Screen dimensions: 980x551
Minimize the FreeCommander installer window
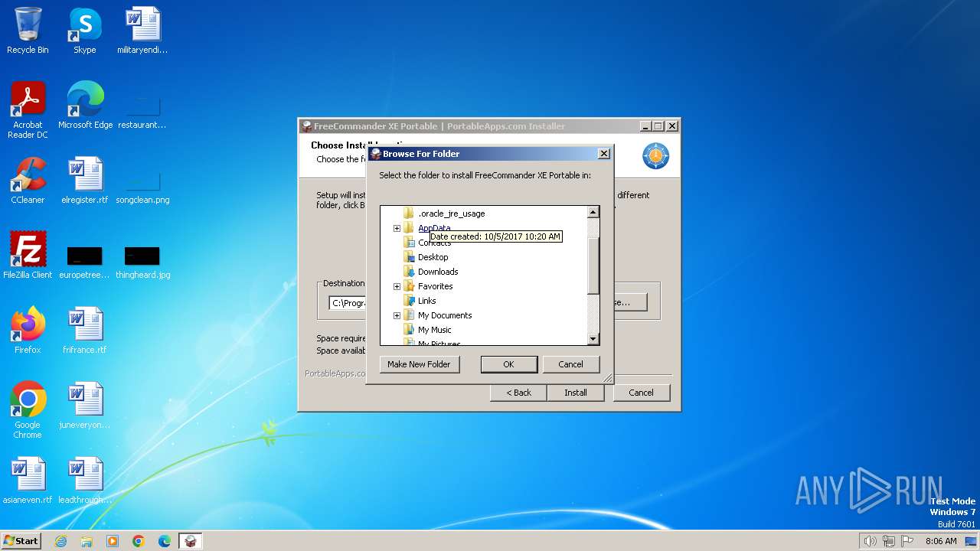click(645, 126)
